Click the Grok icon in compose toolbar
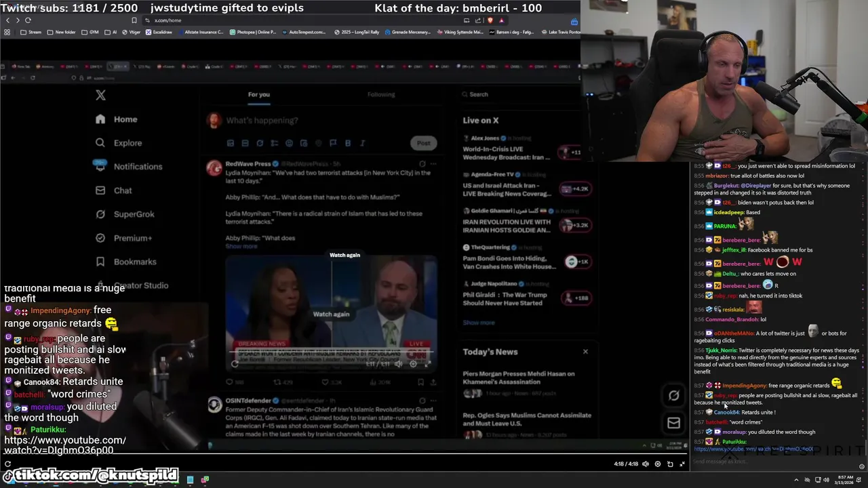The image size is (868, 488). click(260, 143)
